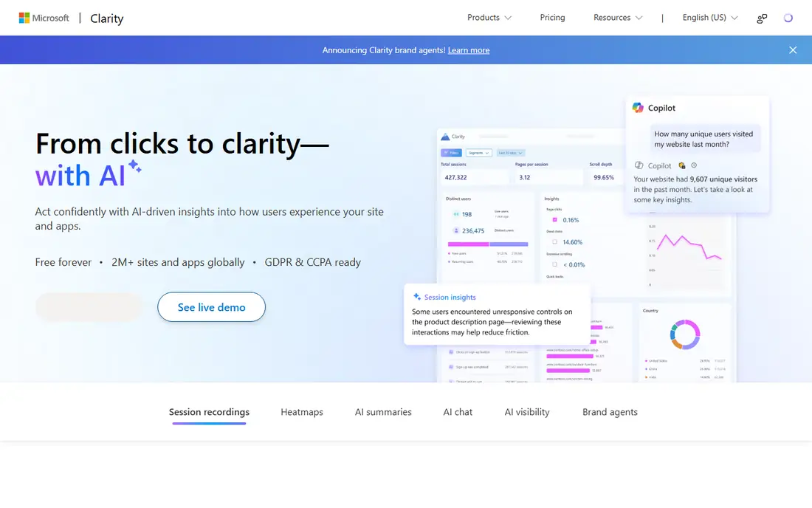Image resolution: width=812 pixels, height=508 pixels.
Task: Open the Segments dropdown in dashboard preview
Action: tap(478, 153)
